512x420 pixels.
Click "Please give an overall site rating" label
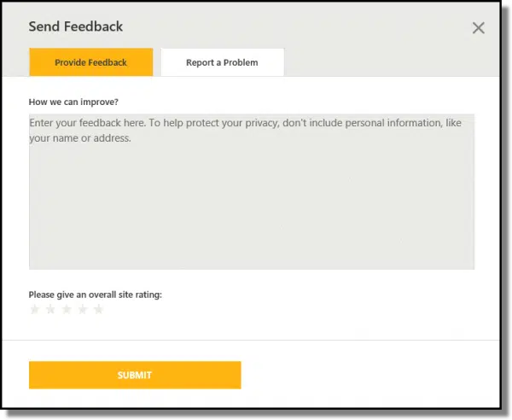96,295
